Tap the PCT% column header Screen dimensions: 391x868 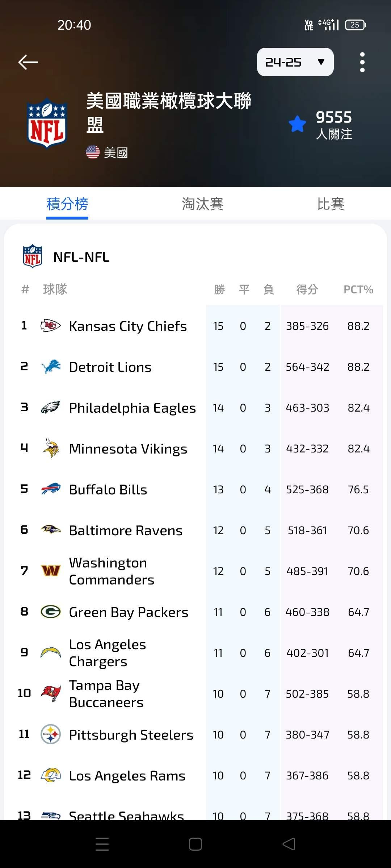[358, 289]
